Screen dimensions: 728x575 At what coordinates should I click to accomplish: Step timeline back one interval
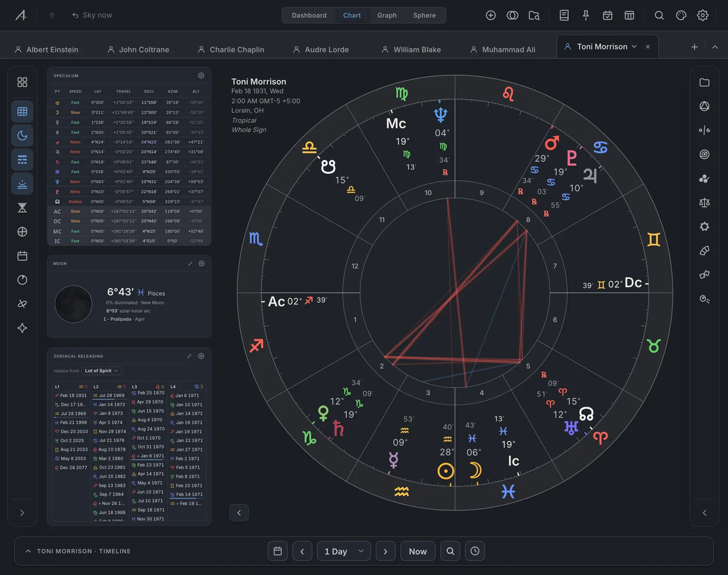[x=302, y=551]
